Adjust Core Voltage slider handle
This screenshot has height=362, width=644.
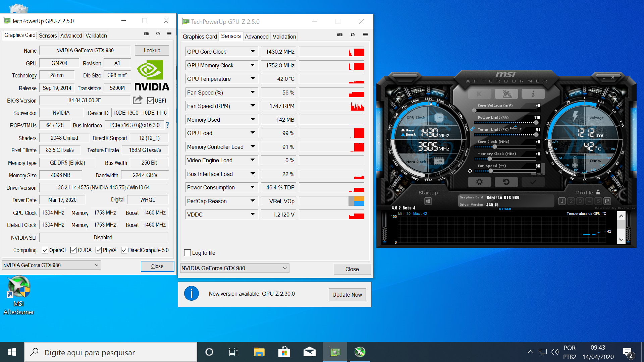pos(474,110)
